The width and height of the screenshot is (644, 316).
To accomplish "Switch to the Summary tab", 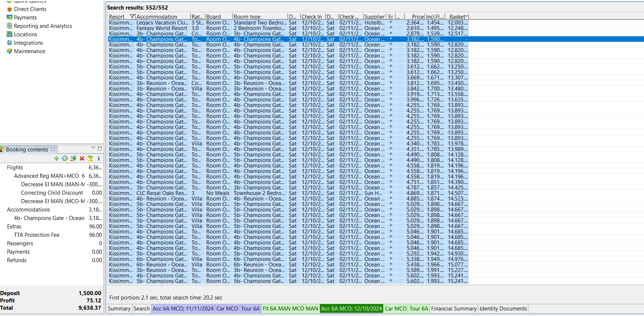I will tap(119, 309).
